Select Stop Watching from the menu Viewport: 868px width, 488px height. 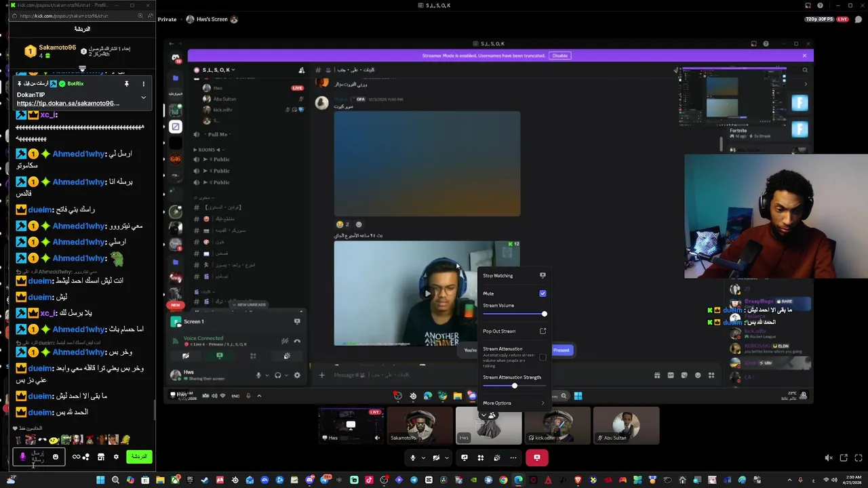pyautogui.click(x=514, y=276)
